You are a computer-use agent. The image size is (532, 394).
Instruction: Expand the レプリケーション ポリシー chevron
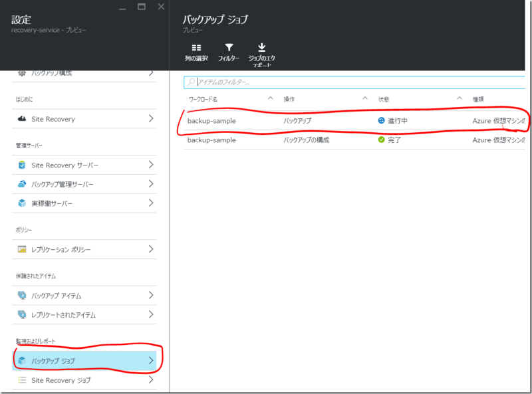coord(151,249)
